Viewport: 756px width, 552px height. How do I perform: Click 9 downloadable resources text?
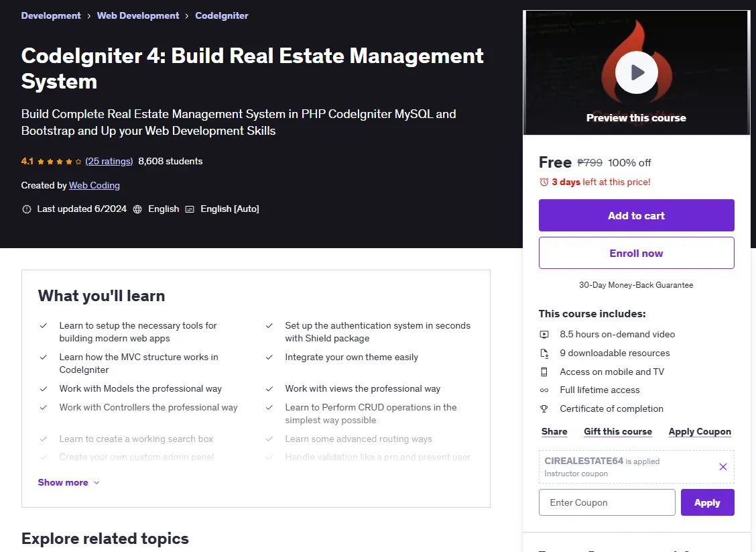(615, 353)
